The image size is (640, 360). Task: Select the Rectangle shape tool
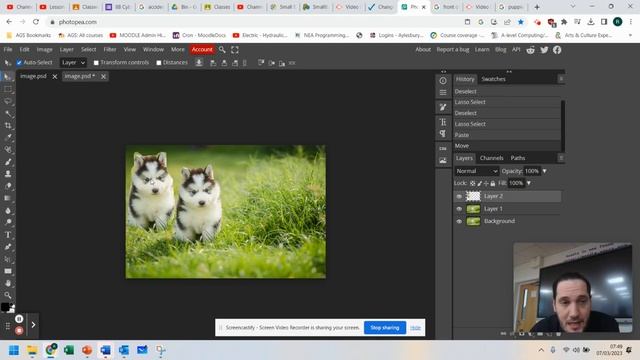(x=7, y=271)
